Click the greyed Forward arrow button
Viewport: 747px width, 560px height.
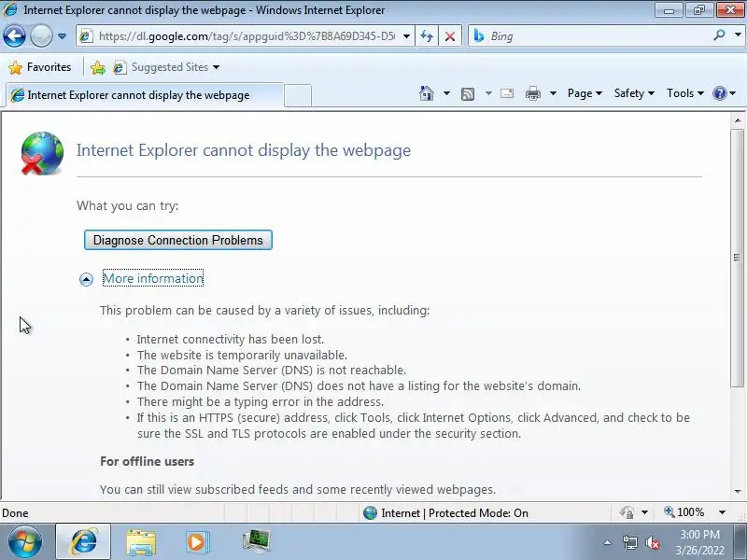[x=41, y=36]
